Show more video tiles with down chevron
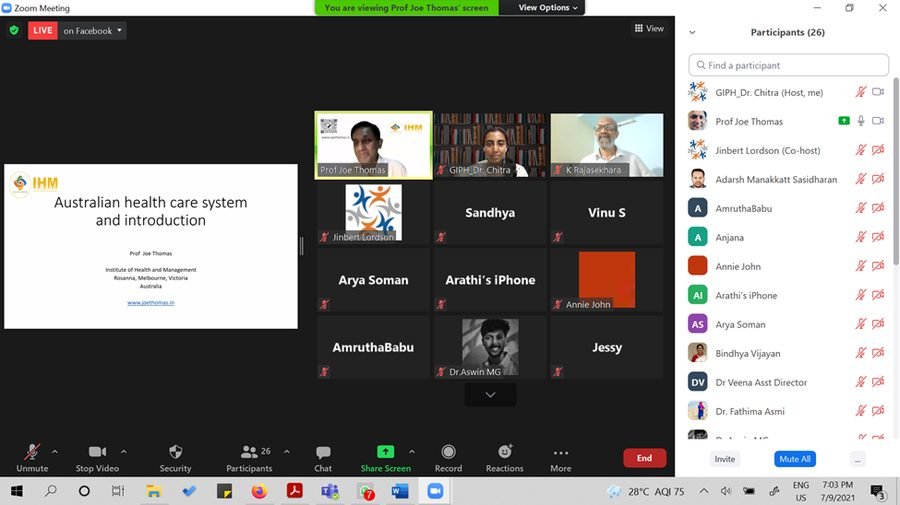The height and width of the screenshot is (505, 900). pyautogui.click(x=490, y=395)
